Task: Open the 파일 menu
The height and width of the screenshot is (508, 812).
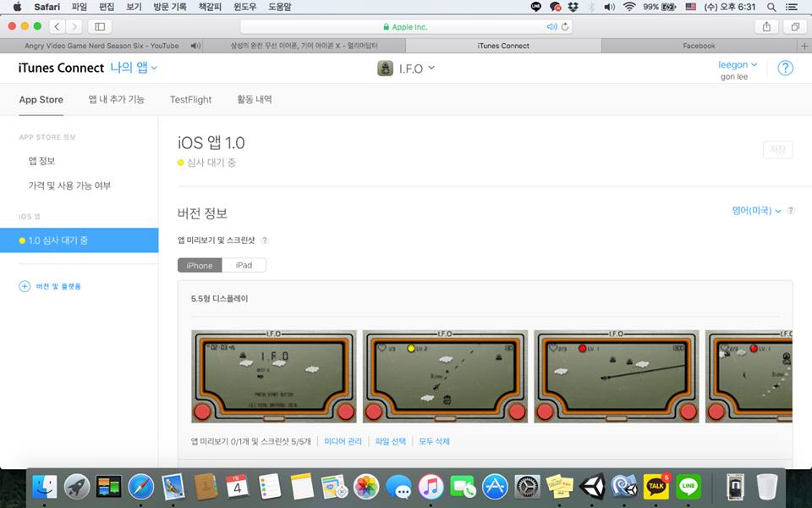Action: [x=80, y=7]
